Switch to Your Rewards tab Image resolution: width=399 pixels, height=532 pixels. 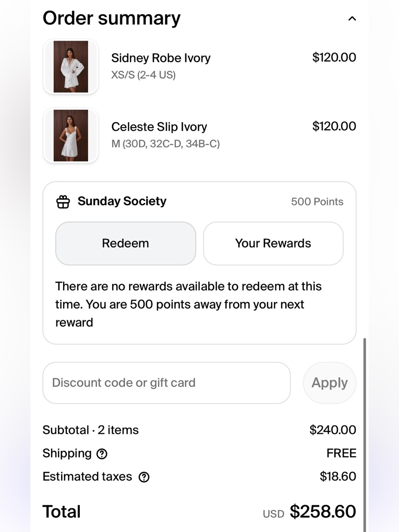coord(273,243)
